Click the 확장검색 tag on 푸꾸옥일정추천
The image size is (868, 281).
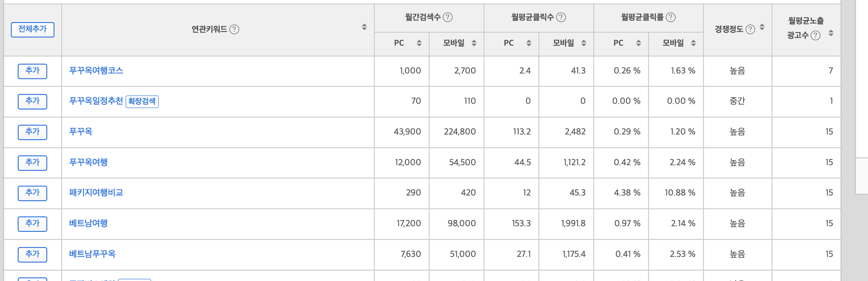coord(142,101)
